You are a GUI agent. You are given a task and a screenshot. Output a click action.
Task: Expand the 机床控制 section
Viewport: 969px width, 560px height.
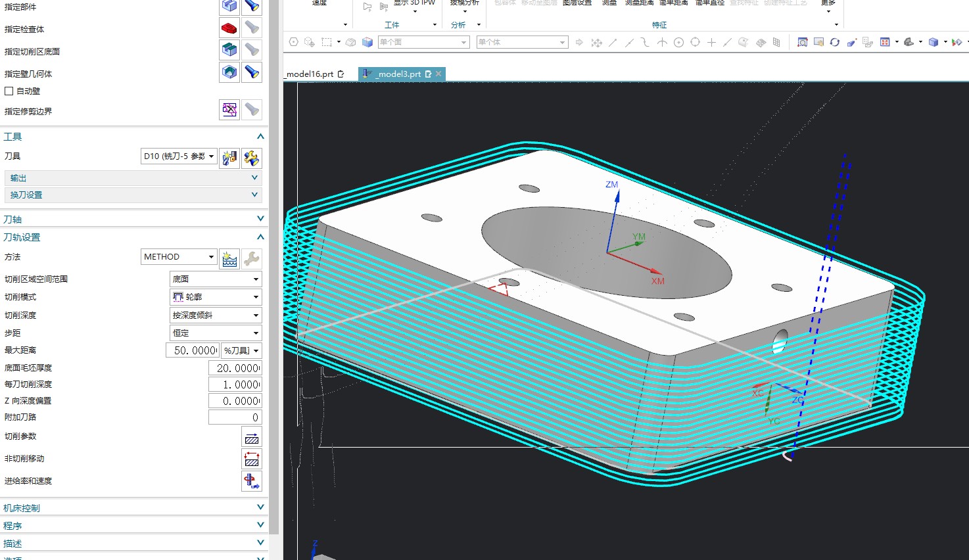[x=260, y=507]
